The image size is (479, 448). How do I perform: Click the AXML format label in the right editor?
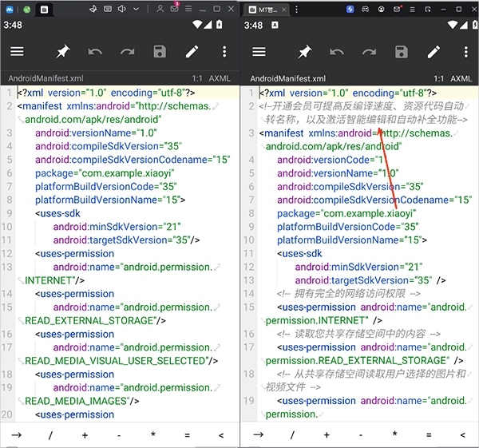tap(461, 79)
